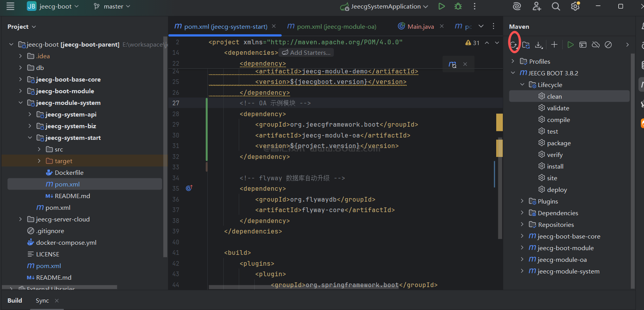Close the Sync tab
644x310 pixels.
(57, 301)
